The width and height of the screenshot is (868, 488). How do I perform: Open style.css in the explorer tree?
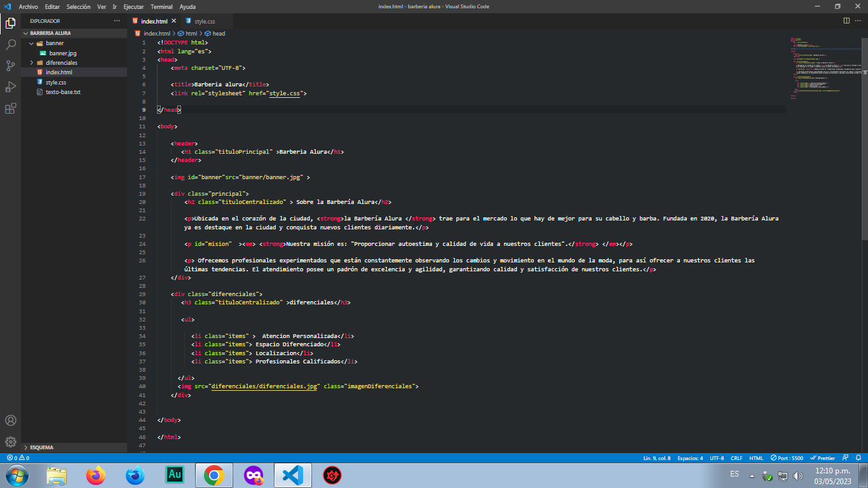pos(75,83)
